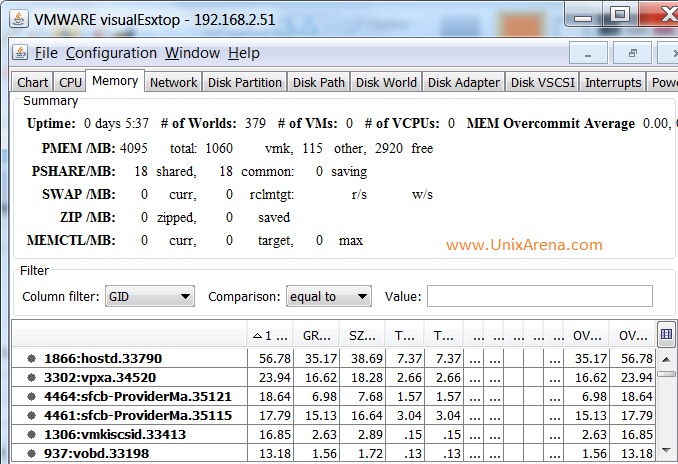
Task: Click bullet icon beside 1866:hostd.33790
Action: [x=31, y=358]
